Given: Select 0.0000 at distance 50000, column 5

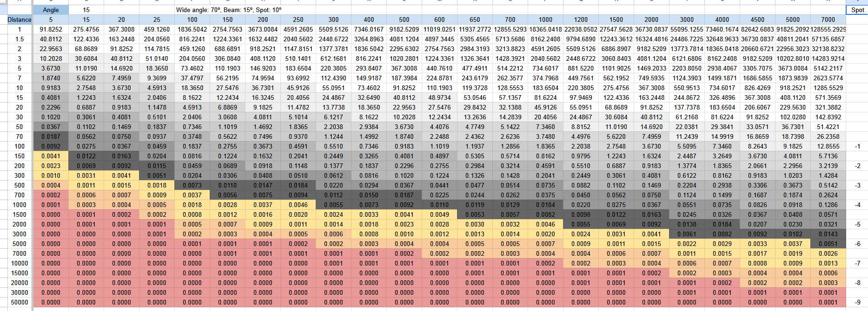Looking at the screenshot, I should [51, 302].
